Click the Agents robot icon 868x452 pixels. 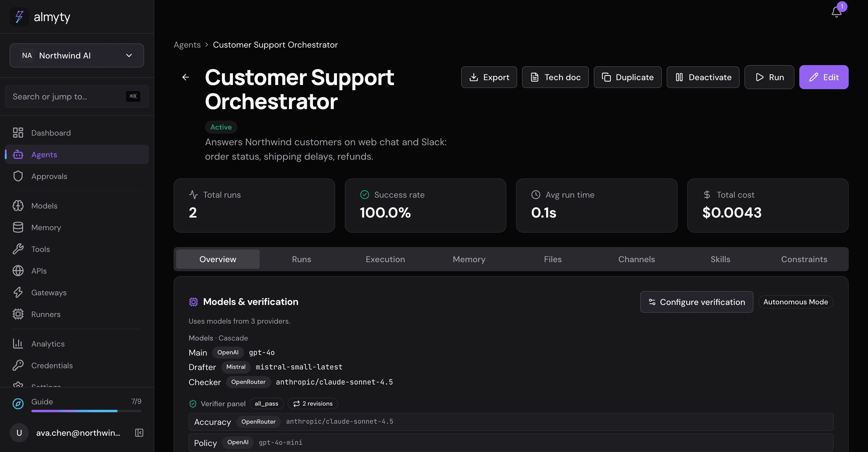click(x=18, y=155)
